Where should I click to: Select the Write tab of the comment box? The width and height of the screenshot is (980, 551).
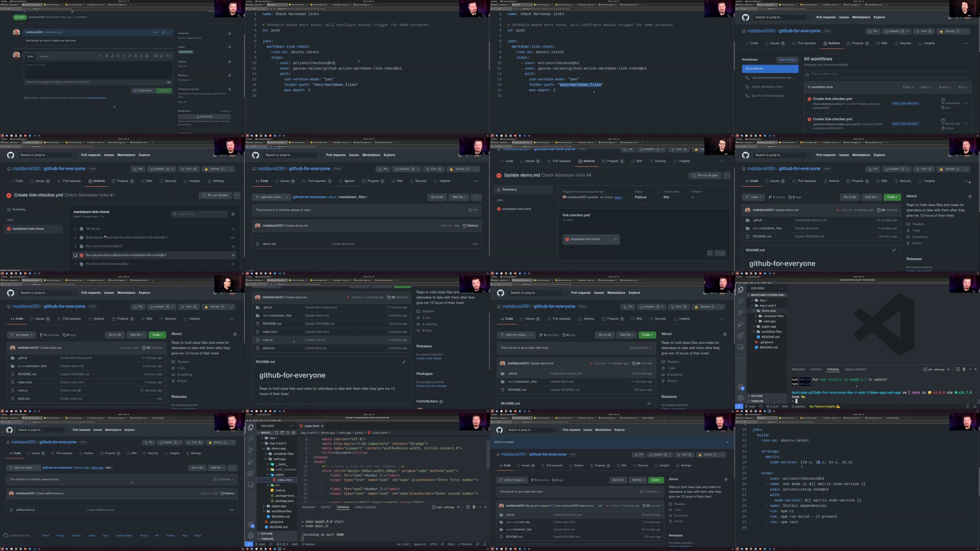(30, 56)
